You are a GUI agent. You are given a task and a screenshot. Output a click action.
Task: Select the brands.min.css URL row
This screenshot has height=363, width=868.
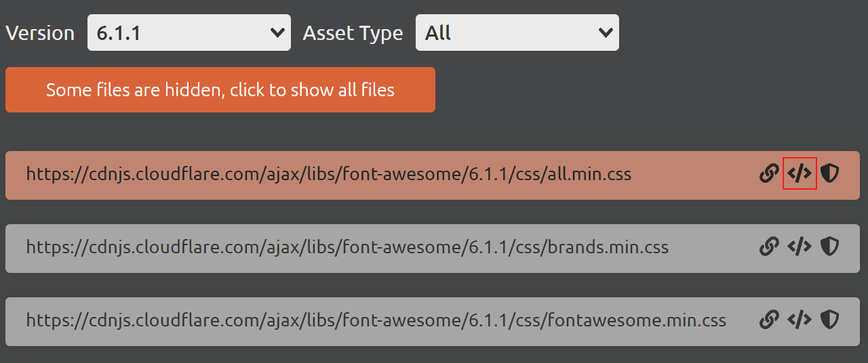pos(433,248)
